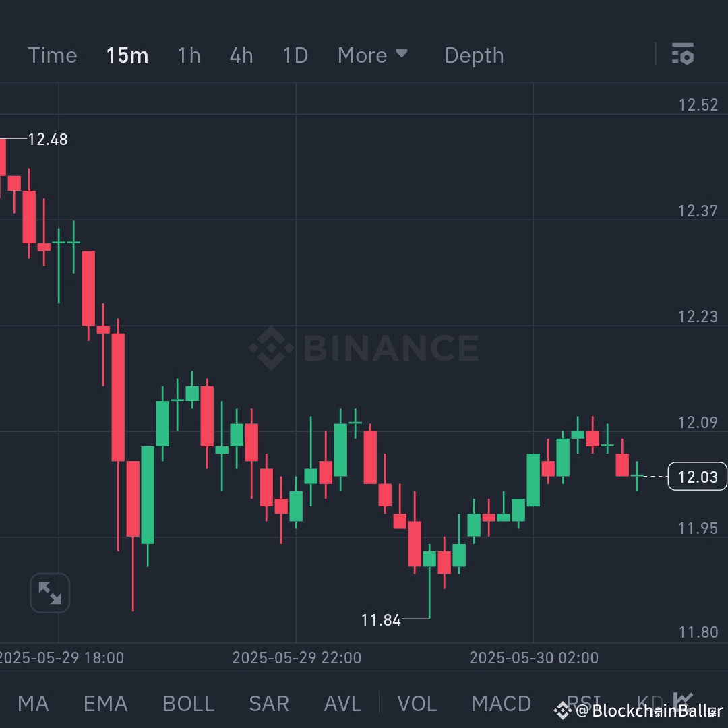Open the Depth chart view
The width and height of the screenshot is (728, 728).
coord(474,55)
